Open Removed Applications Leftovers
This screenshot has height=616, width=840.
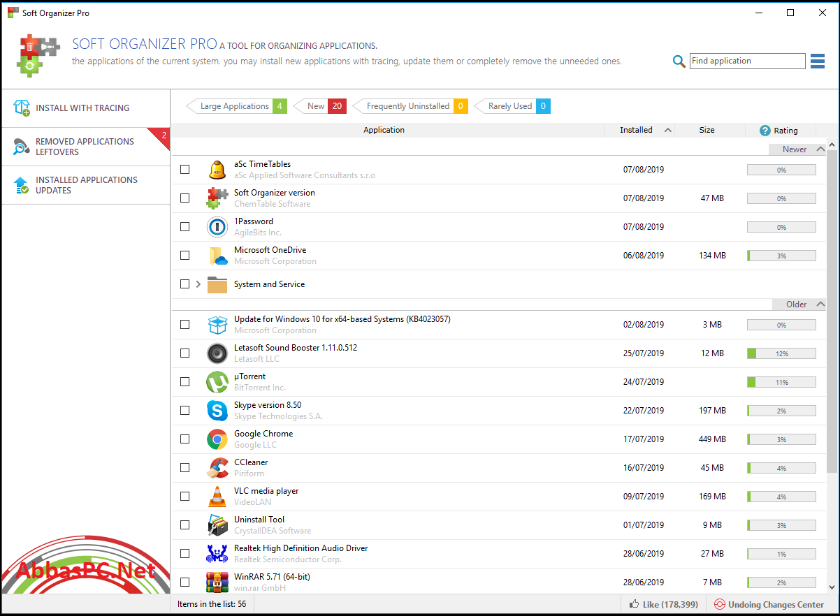point(85,147)
